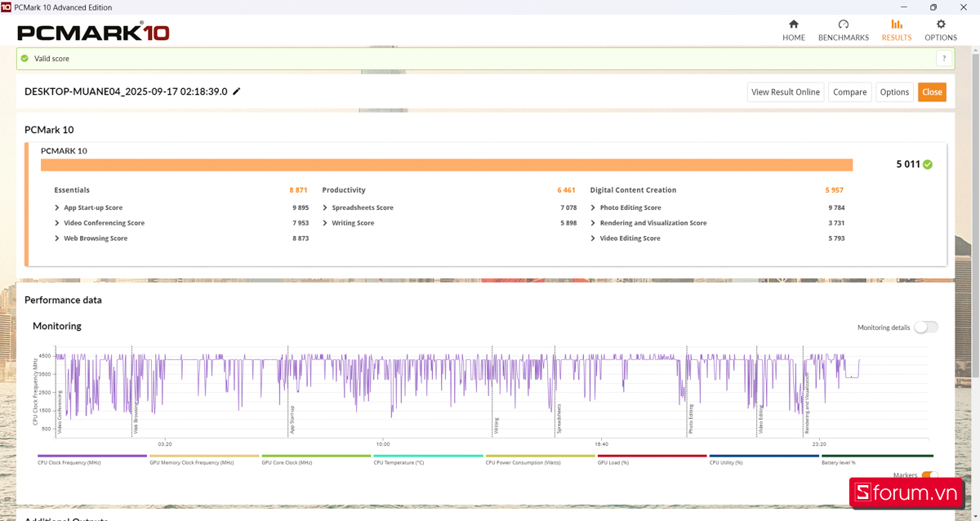
Task: Open the Home icon in top navigation
Action: pos(793,24)
